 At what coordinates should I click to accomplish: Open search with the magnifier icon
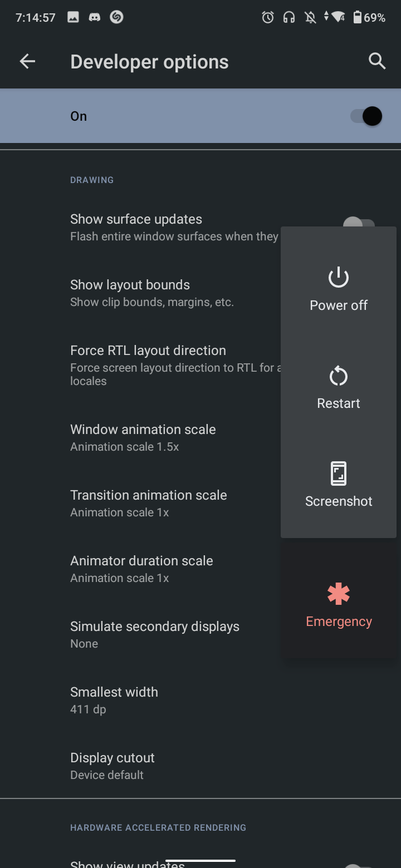point(377,62)
